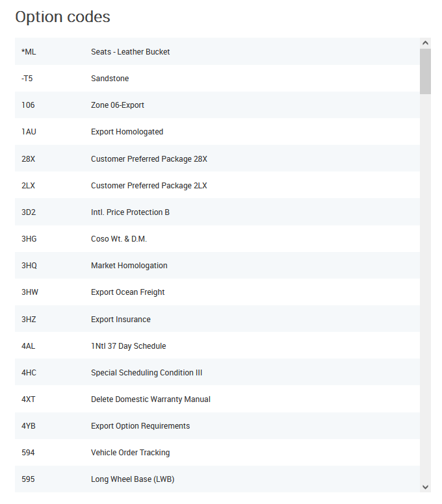Click the '4YB' option code
Image resolution: width=442 pixels, height=504 pixels.
[x=29, y=426]
